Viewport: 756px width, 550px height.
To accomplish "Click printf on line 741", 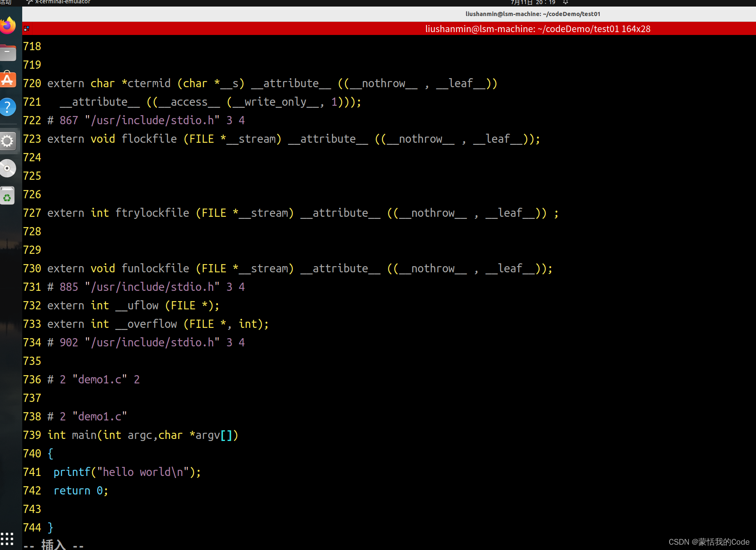I will click(72, 472).
